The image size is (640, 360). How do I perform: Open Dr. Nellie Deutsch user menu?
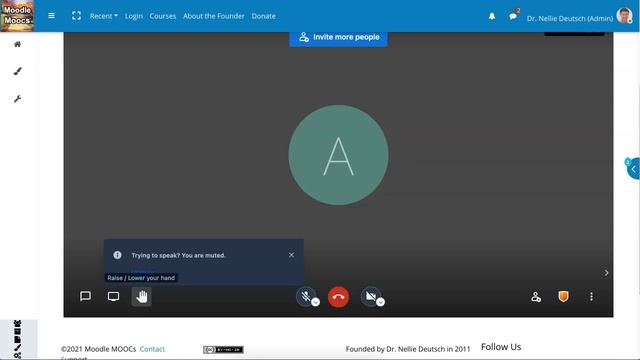pyautogui.click(x=570, y=18)
